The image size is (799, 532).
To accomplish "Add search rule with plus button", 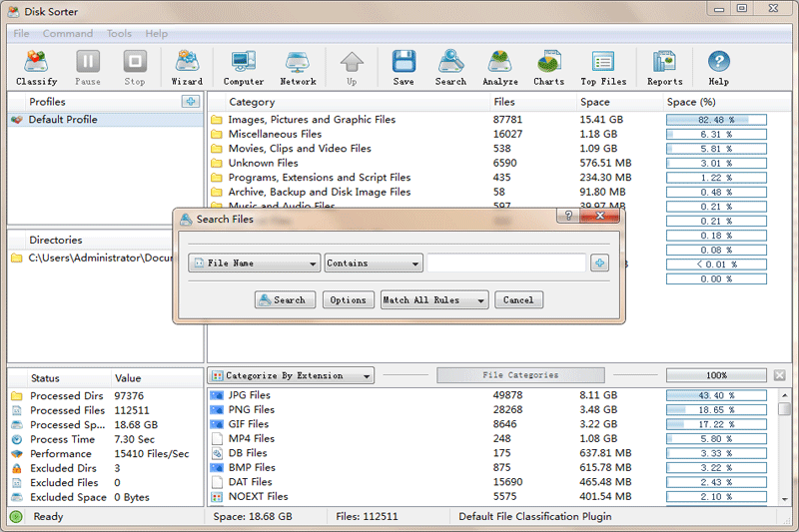I will (599, 264).
